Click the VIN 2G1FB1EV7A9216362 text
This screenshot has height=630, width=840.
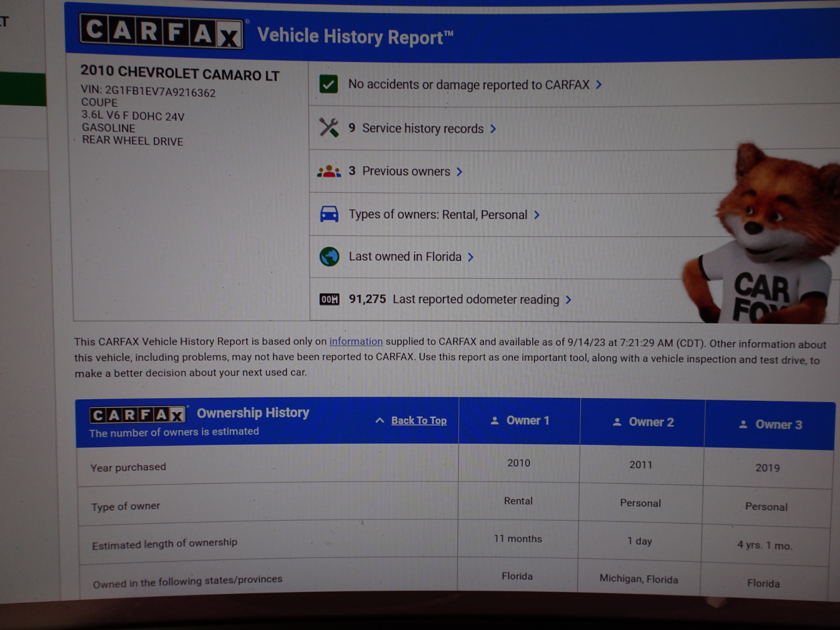coord(148,91)
